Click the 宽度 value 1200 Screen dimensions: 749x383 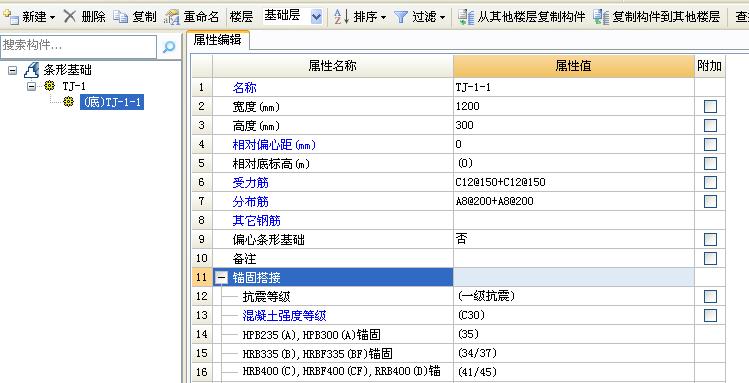coord(468,106)
